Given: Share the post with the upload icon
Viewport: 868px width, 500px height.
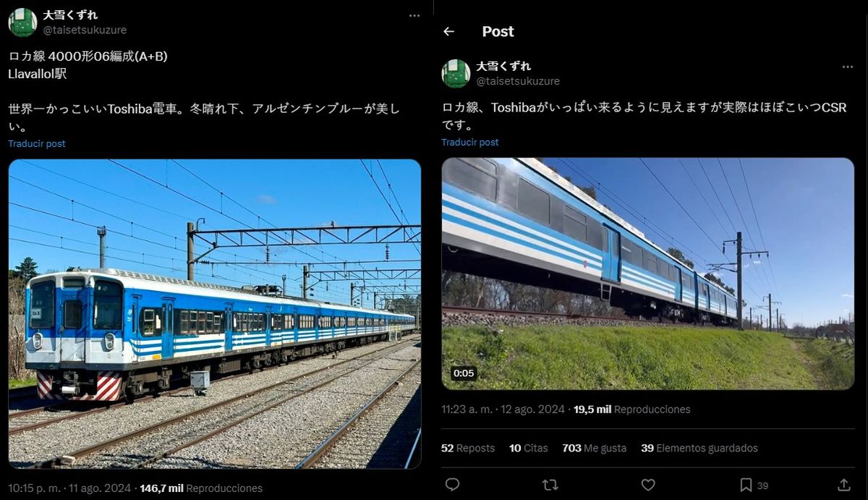Looking at the screenshot, I should coord(843,484).
